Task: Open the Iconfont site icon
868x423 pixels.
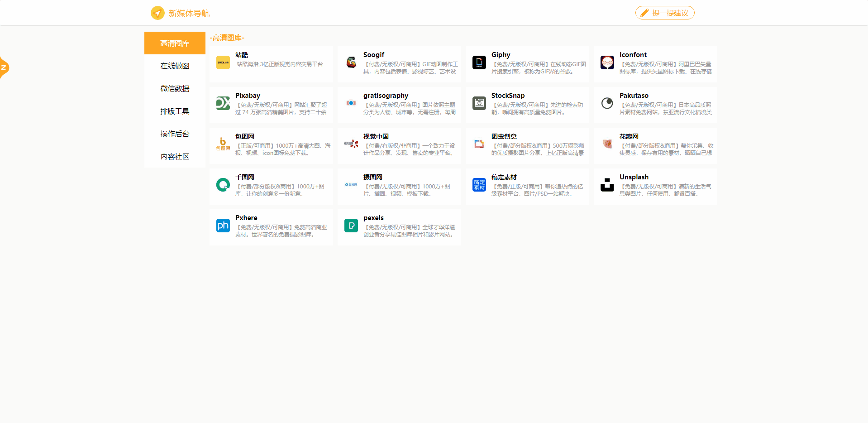Action: tap(607, 62)
